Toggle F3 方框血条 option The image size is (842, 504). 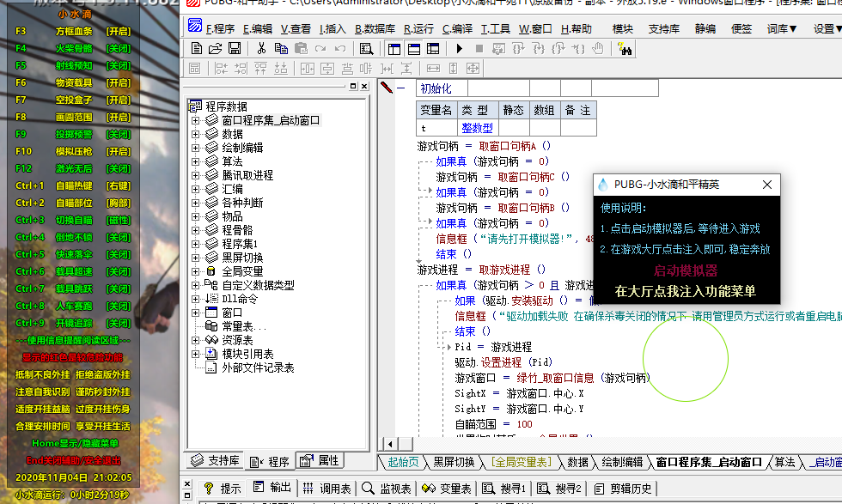[x=118, y=31]
